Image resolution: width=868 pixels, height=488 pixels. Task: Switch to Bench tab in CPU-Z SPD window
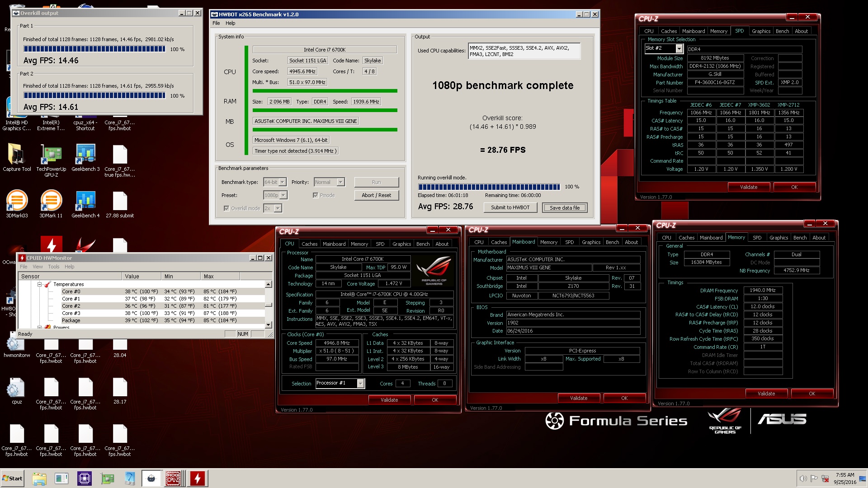point(782,31)
